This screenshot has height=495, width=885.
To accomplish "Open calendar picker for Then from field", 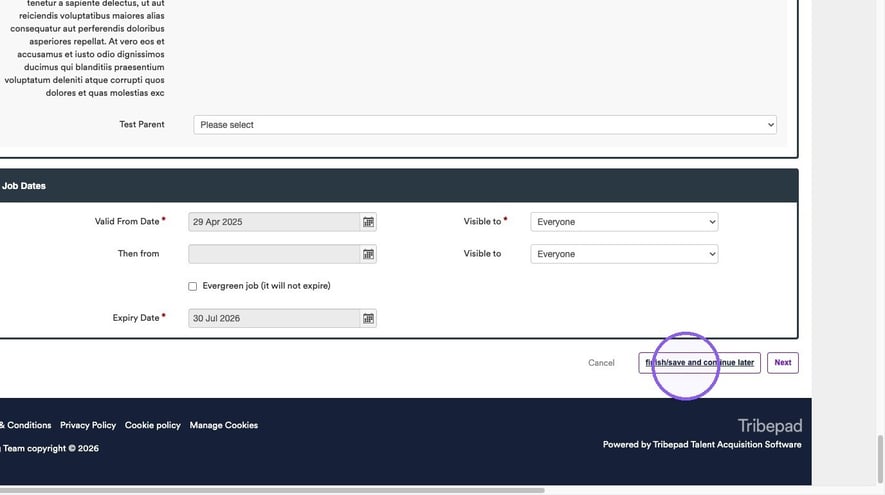I will (368, 254).
